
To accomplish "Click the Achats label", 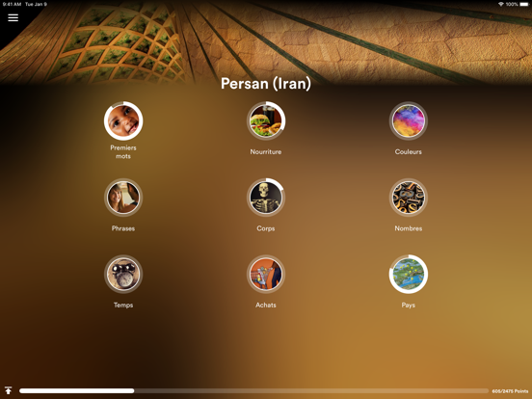I will [x=266, y=305].
